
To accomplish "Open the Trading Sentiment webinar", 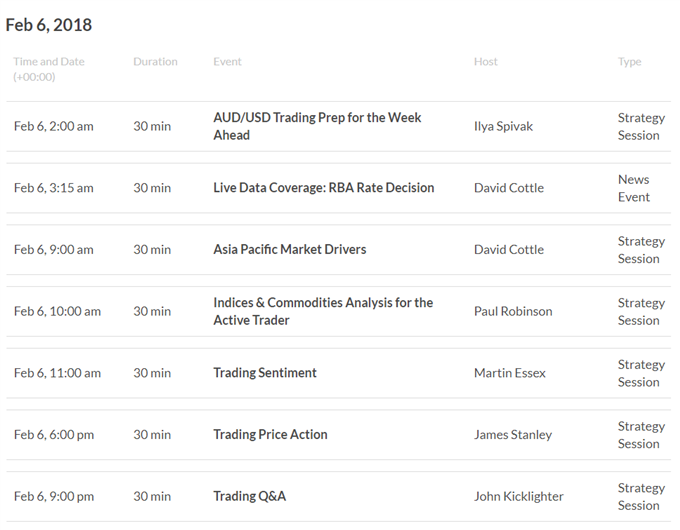I will tap(265, 373).
